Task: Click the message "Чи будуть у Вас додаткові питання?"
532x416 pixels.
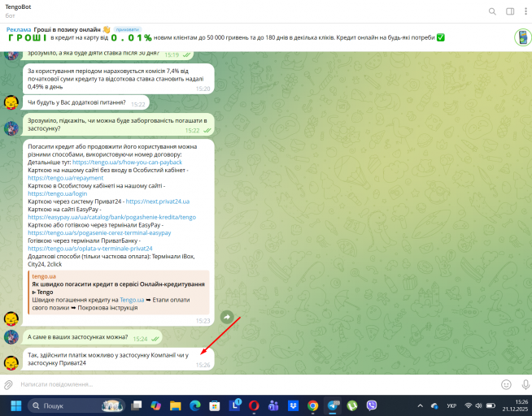Action: [x=85, y=102]
